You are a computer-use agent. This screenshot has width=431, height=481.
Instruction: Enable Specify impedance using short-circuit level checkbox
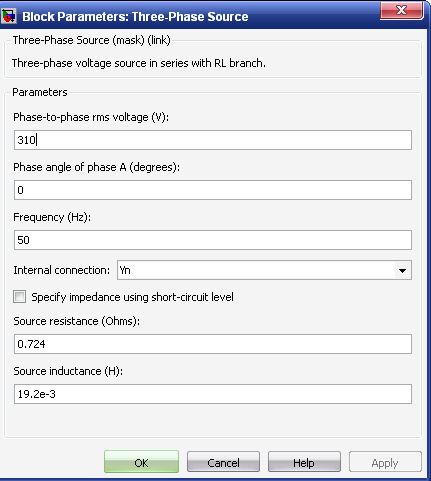[19, 296]
